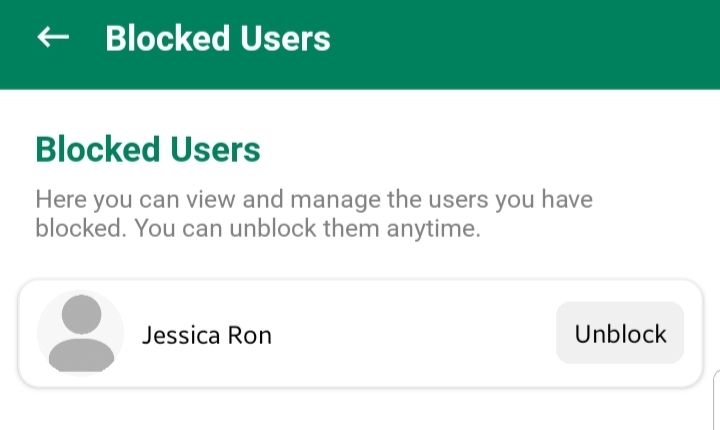This screenshot has height=430, width=720.
Task: Click Jessica Ron's profile avatar
Action: (80, 333)
